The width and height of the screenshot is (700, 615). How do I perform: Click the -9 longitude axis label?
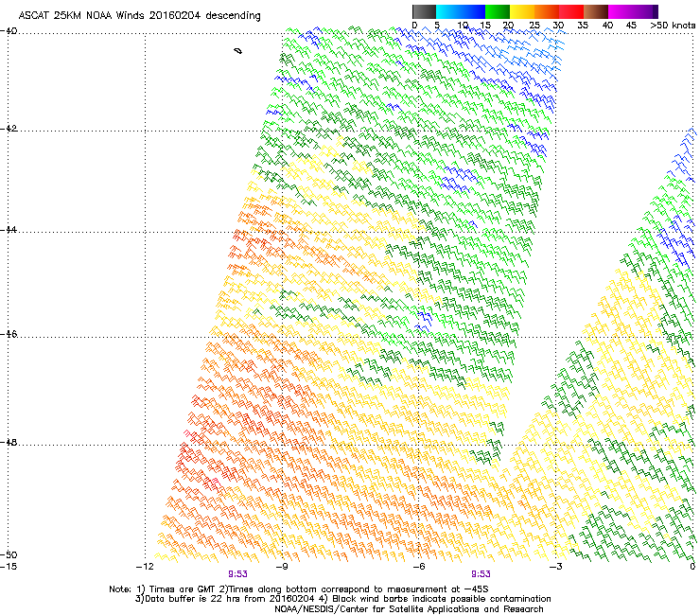pyautogui.click(x=281, y=567)
